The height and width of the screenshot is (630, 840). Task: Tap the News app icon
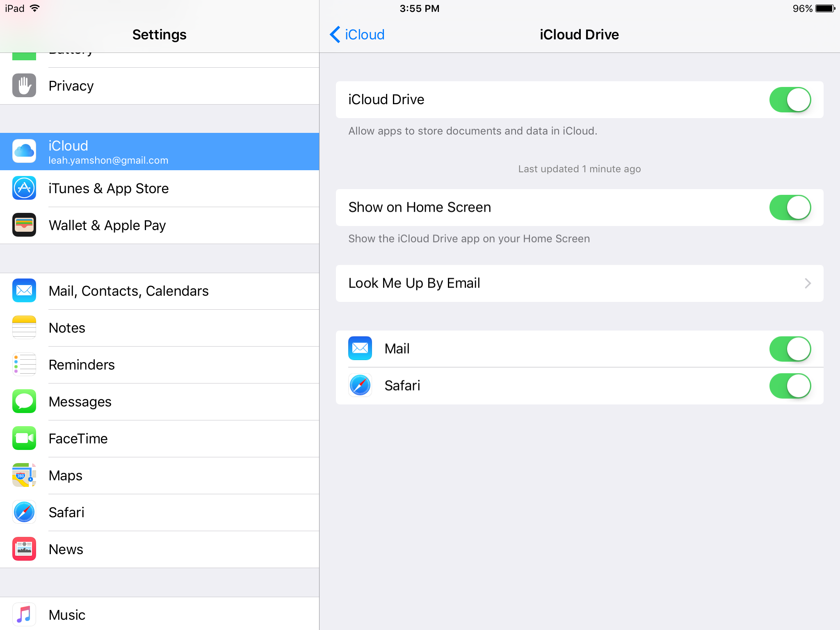point(23,549)
